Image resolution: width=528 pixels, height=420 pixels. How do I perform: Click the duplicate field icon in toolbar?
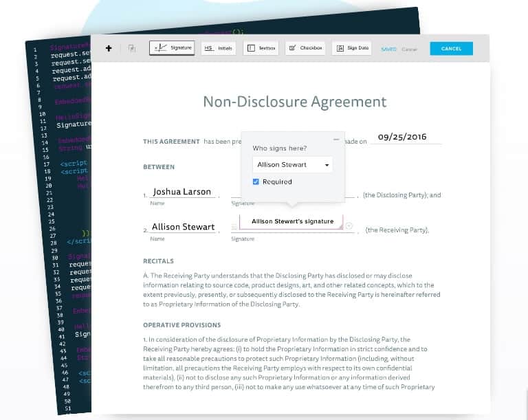click(132, 48)
